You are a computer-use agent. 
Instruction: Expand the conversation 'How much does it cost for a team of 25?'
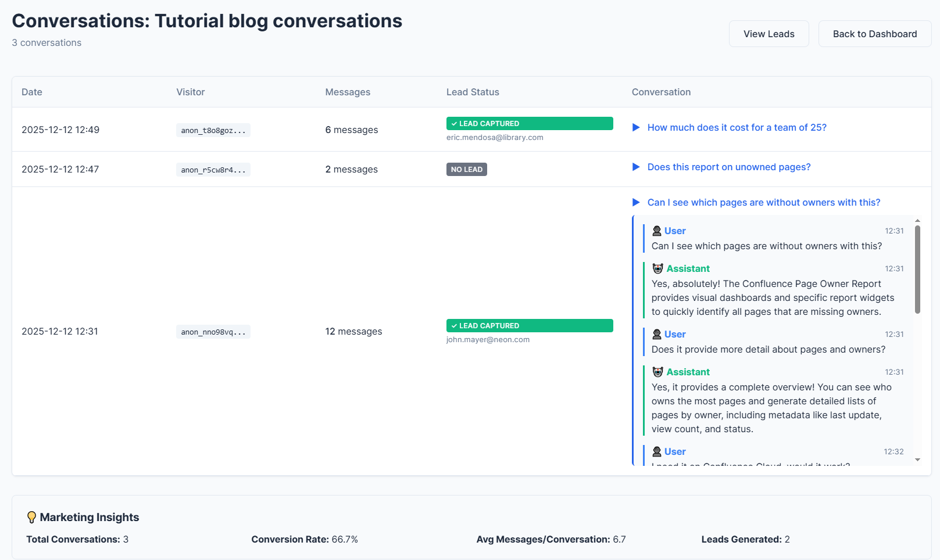click(x=737, y=127)
